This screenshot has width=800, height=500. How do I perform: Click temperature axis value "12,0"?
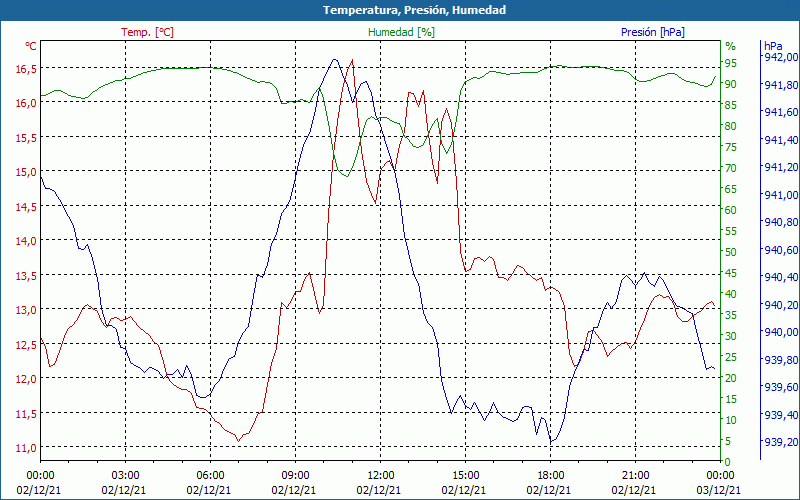point(27,379)
